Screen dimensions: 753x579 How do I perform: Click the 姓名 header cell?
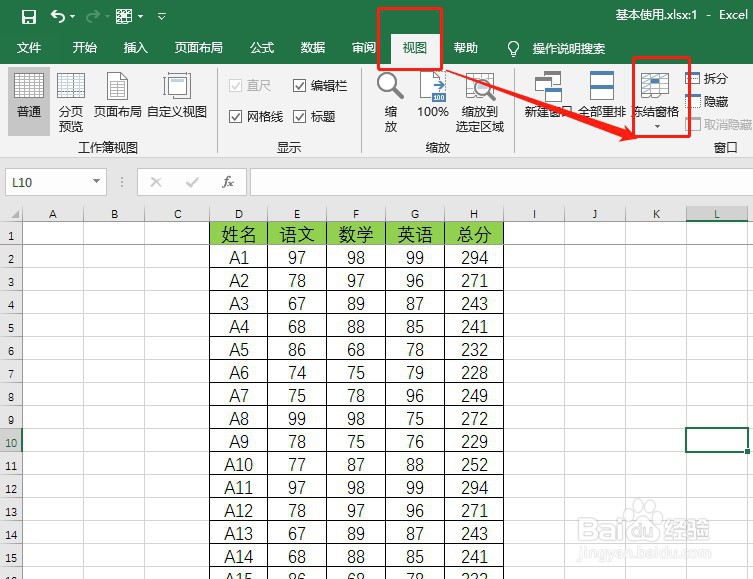coord(239,234)
